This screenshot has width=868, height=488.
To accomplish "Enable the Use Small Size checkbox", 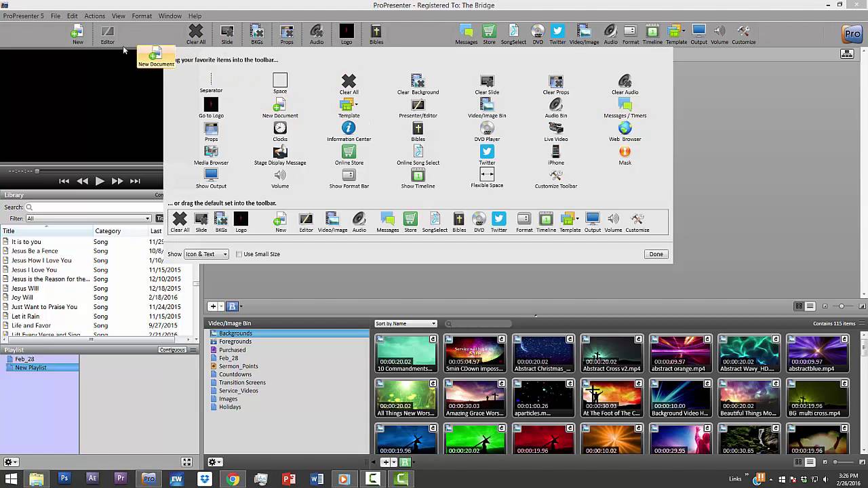I will point(239,254).
